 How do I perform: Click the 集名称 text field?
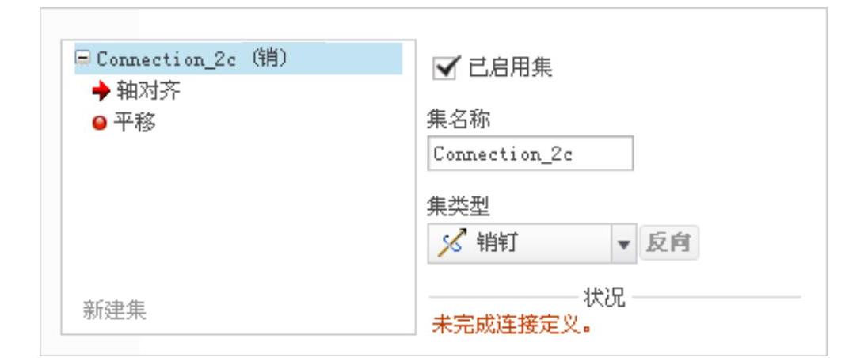[531, 154]
